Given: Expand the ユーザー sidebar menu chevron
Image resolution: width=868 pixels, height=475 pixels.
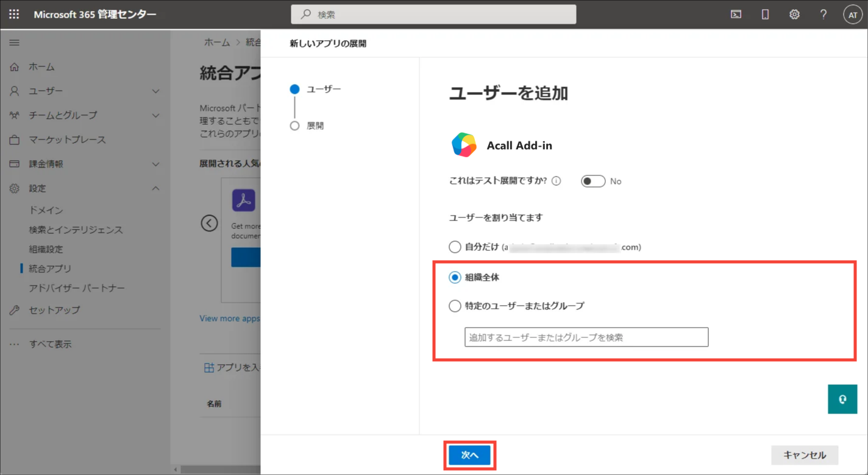Looking at the screenshot, I should coord(155,91).
